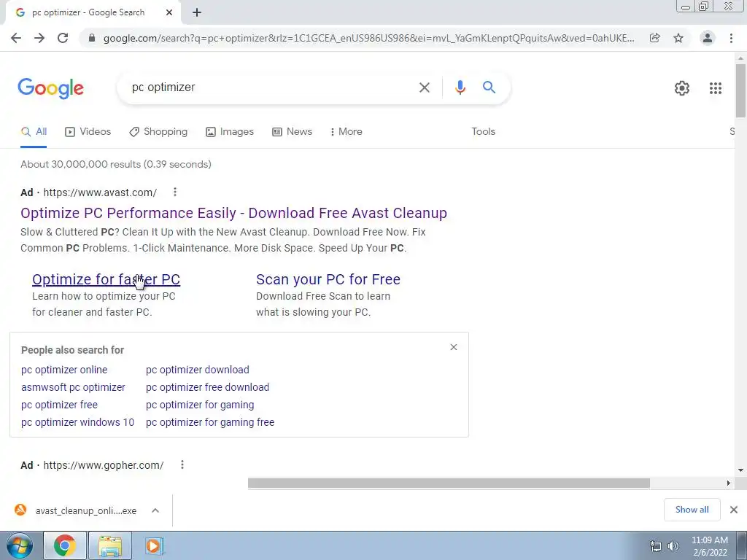The height and width of the screenshot is (560, 747).
Task: Search for asmwsoft pc optimizer
Action: (x=73, y=388)
